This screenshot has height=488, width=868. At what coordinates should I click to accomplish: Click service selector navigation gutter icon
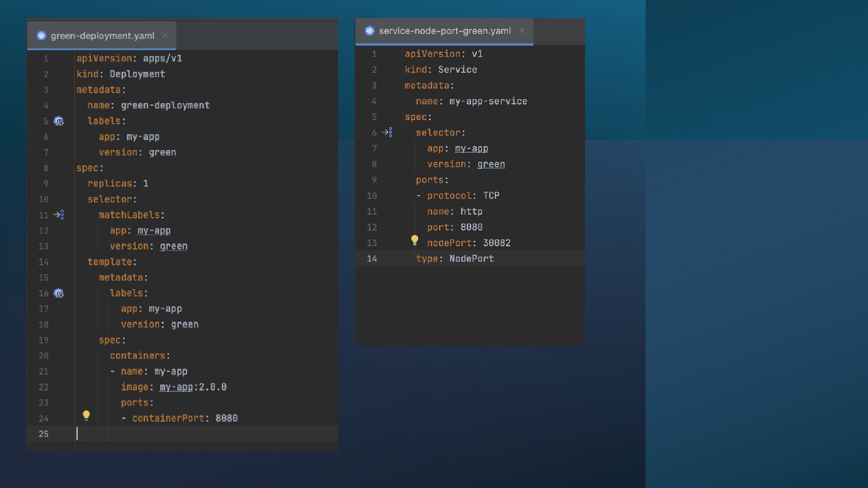387,132
